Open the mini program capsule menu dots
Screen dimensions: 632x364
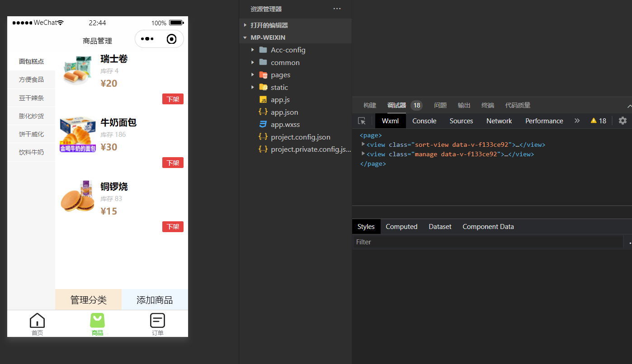(147, 39)
